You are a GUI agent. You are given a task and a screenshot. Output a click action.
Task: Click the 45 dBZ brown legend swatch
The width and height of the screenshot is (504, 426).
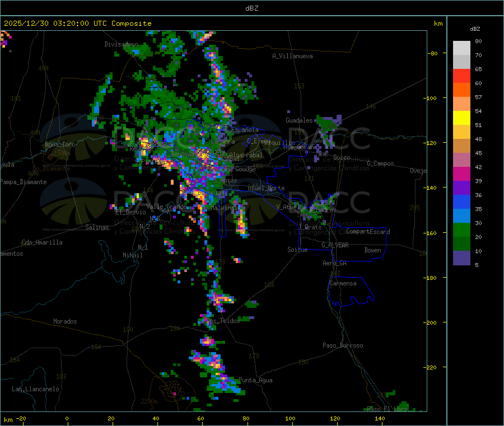coord(461,146)
